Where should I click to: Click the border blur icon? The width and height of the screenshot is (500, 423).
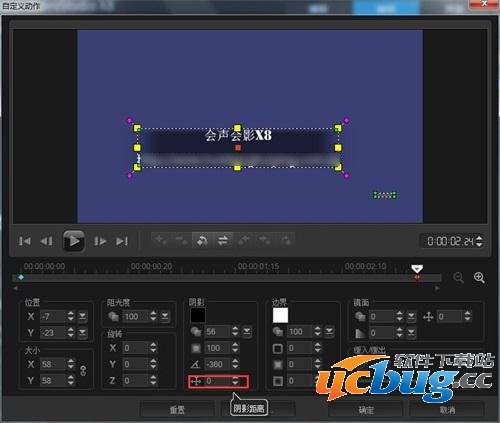tap(278, 365)
